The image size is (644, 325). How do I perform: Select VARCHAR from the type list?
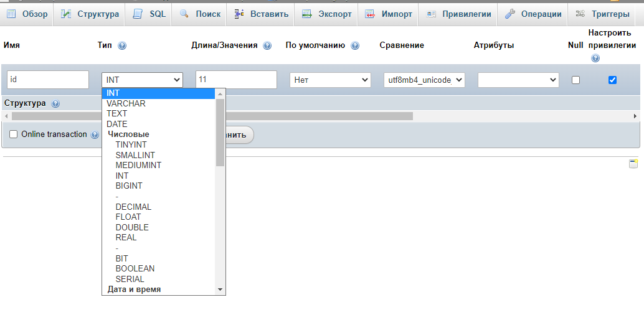pos(126,103)
